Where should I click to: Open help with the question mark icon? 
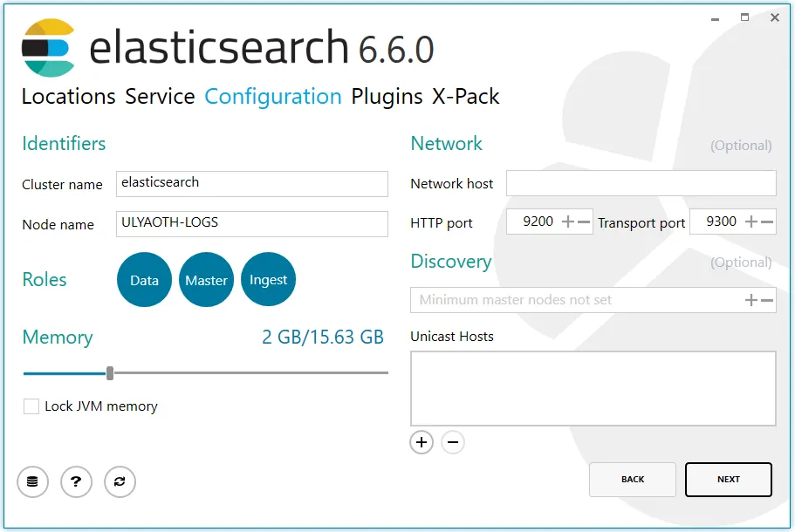76,481
